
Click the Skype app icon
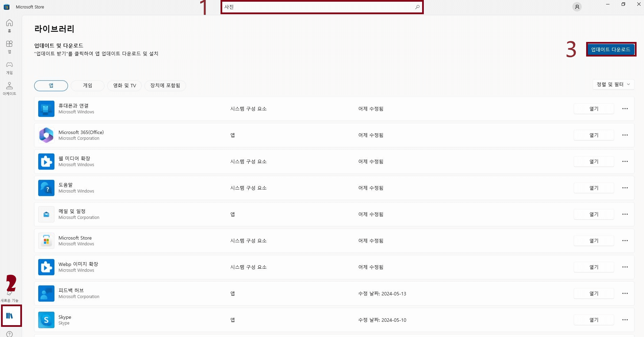pos(46,320)
